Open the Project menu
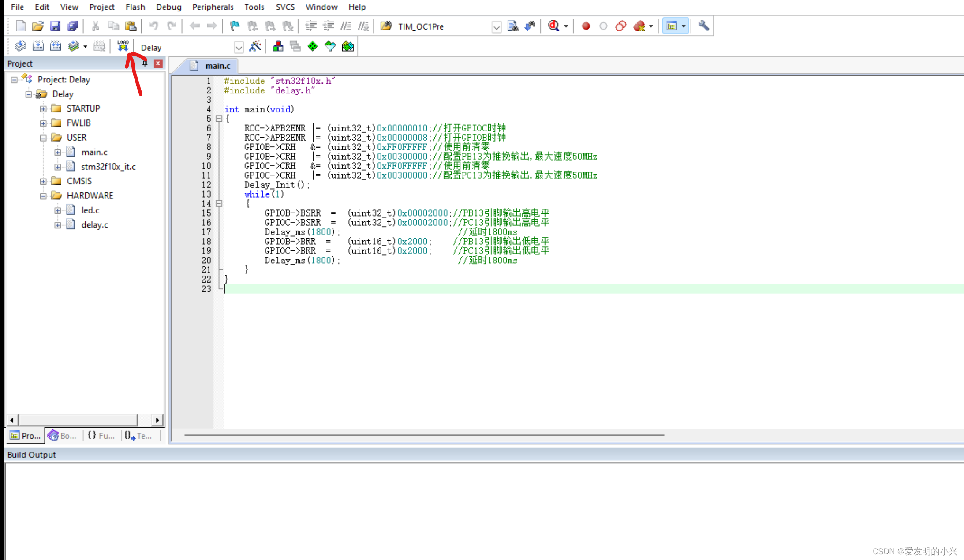This screenshot has height=560, width=964. pyautogui.click(x=102, y=7)
